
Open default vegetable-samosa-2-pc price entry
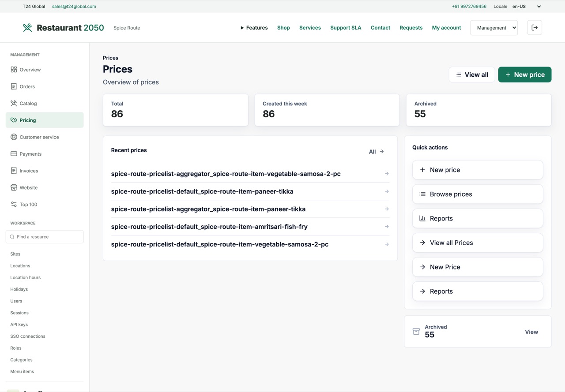(250, 244)
